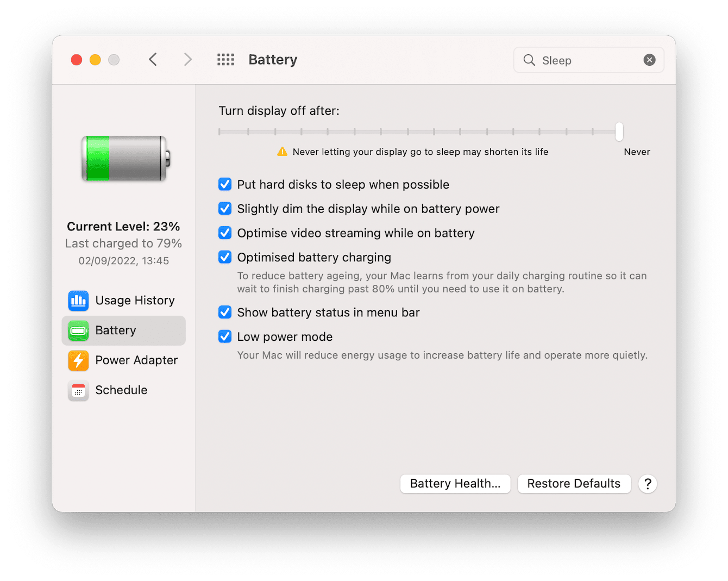Clear the Sleep search query
Screen dimensions: 728x581
coord(649,60)
